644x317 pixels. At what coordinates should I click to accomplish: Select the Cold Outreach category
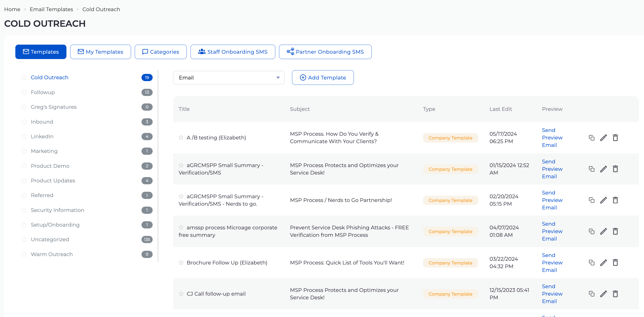click(x=49, y=77)
